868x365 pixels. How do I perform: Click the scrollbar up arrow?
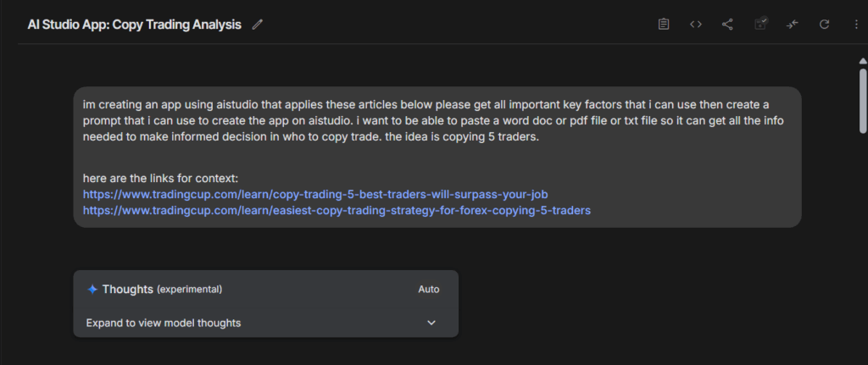tap(862, 61)
